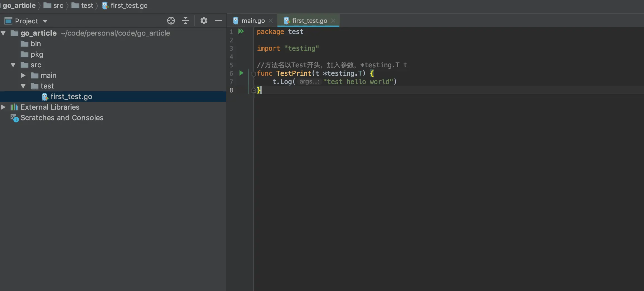The image size is (644, 291).
Task: Switch to the main.go editor tab
Action: [x=253, y=21]
